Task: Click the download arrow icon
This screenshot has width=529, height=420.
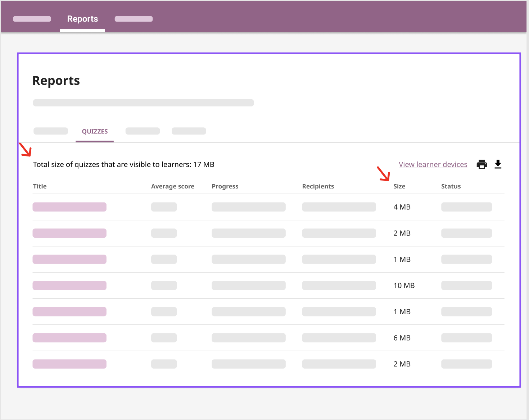Action: pos(498,164)
